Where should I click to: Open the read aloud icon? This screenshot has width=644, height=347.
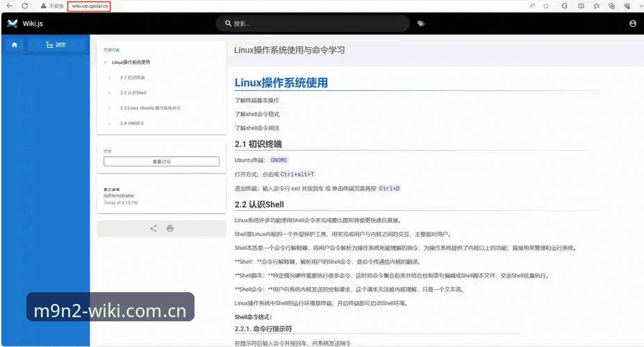coord(532,6)
